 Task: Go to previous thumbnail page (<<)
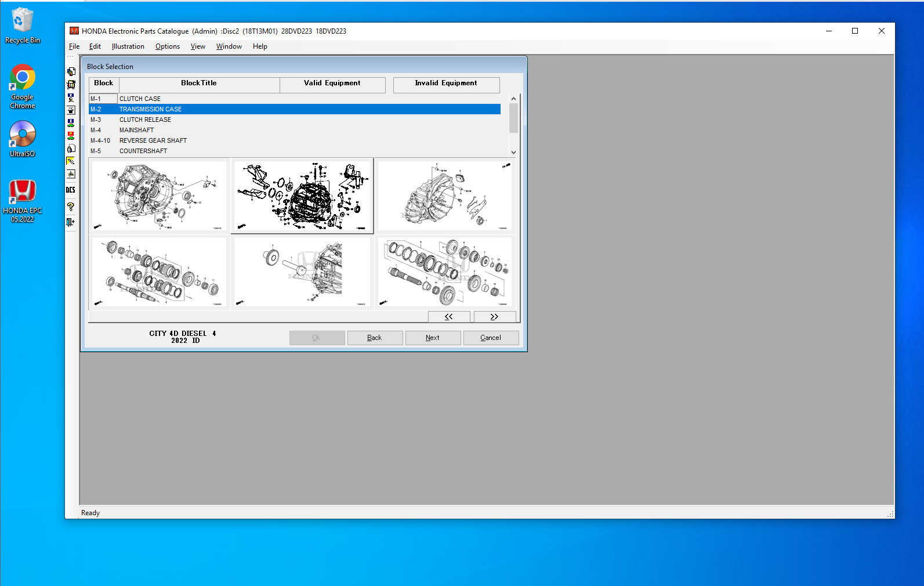click(448, 317)
